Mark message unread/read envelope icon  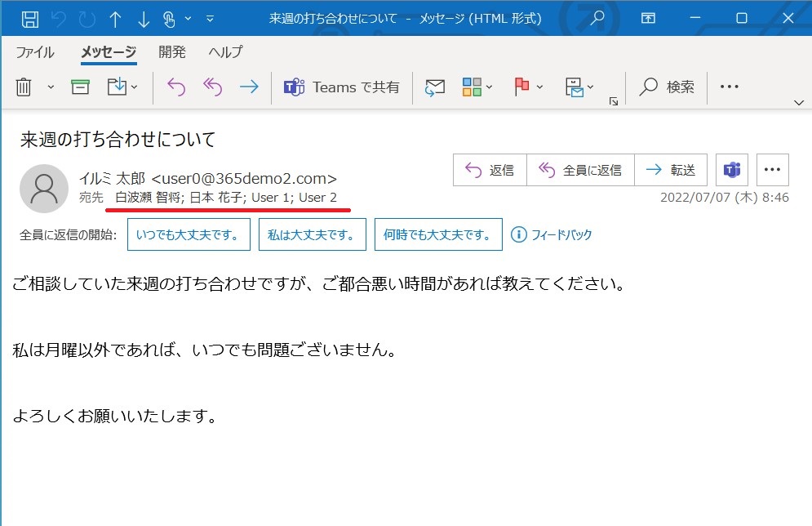(434, 87)
